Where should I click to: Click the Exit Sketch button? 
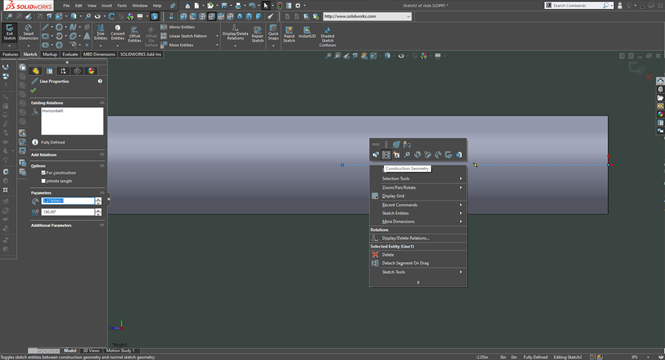pyautogui.click(x=9, y=33)
